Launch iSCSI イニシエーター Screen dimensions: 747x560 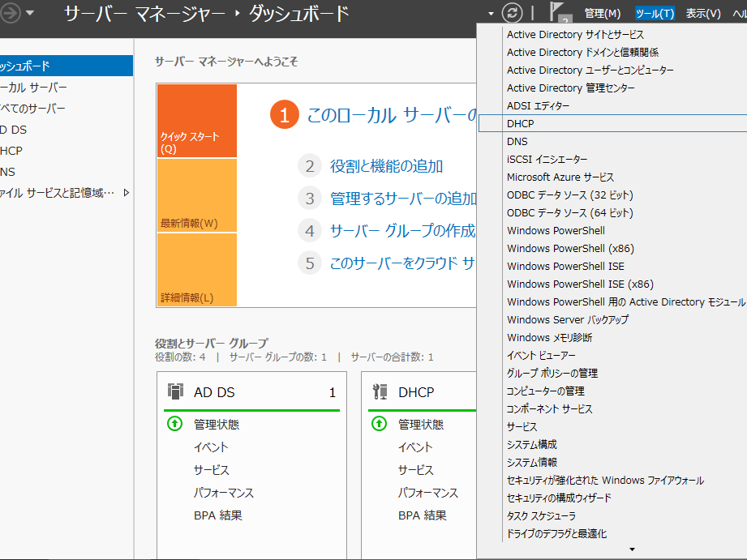tap(547, 159)
